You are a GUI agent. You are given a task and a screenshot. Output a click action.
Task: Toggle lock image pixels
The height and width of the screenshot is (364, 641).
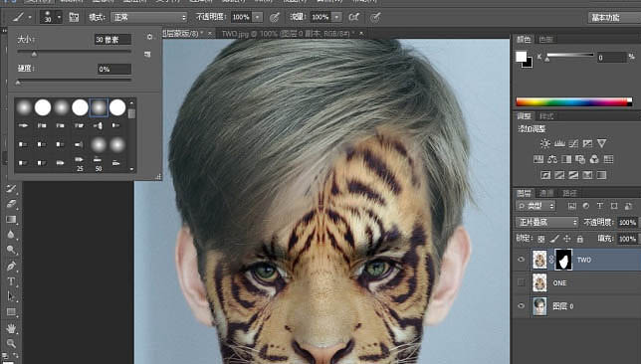tap(554, 239)
